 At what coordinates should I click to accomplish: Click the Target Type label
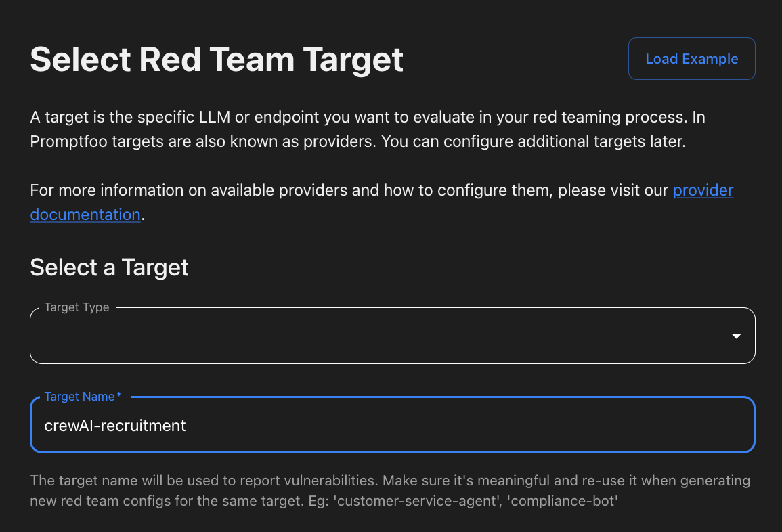[77, 307]
